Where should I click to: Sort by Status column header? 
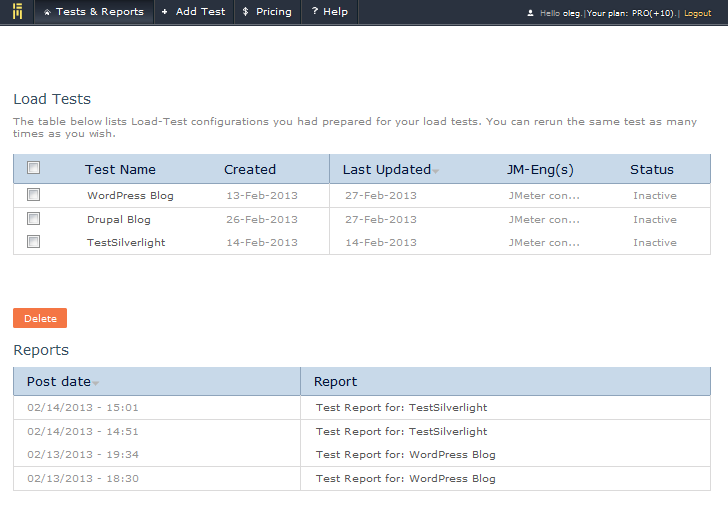coord(651,169)
